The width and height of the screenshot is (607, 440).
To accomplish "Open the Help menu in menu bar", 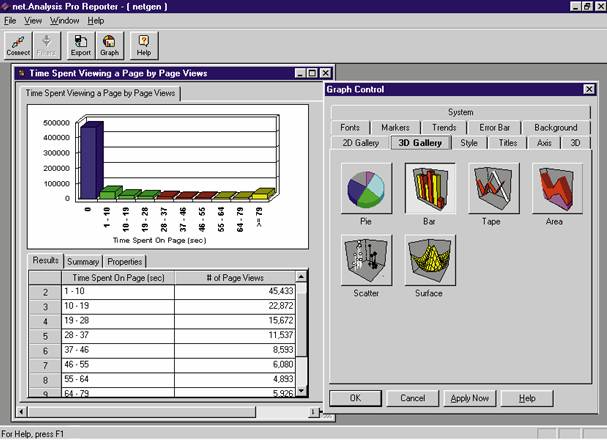I will pyautogui.click(x=96, y=21).
